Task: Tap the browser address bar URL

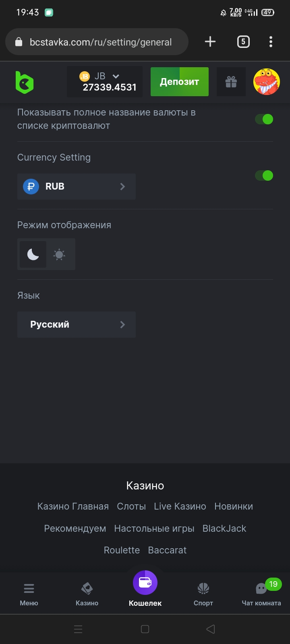Action: pyautogui.click(x=101, y=42)
